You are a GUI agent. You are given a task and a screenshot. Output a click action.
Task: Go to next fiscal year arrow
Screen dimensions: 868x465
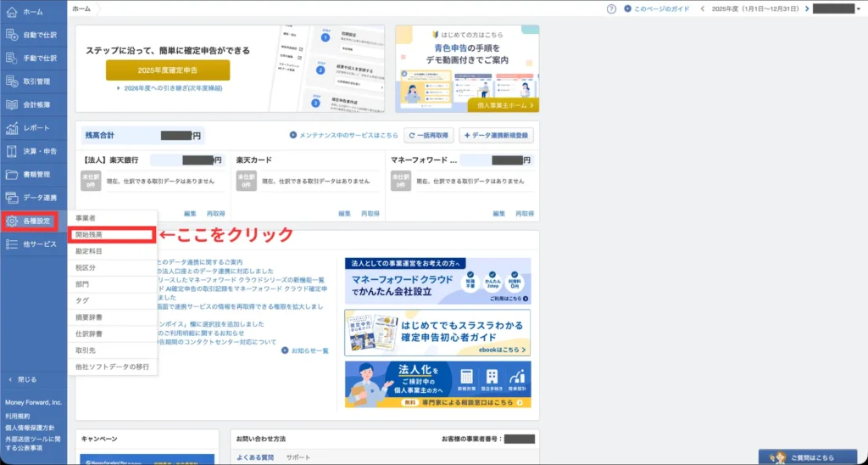807,8
